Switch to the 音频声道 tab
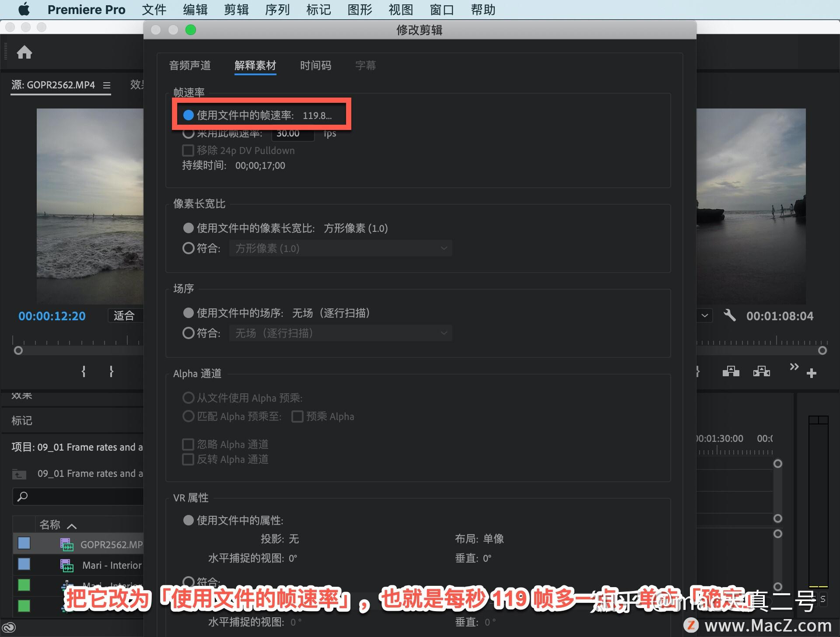This screenshot has height=637, width=840. (x=190, y=66)
